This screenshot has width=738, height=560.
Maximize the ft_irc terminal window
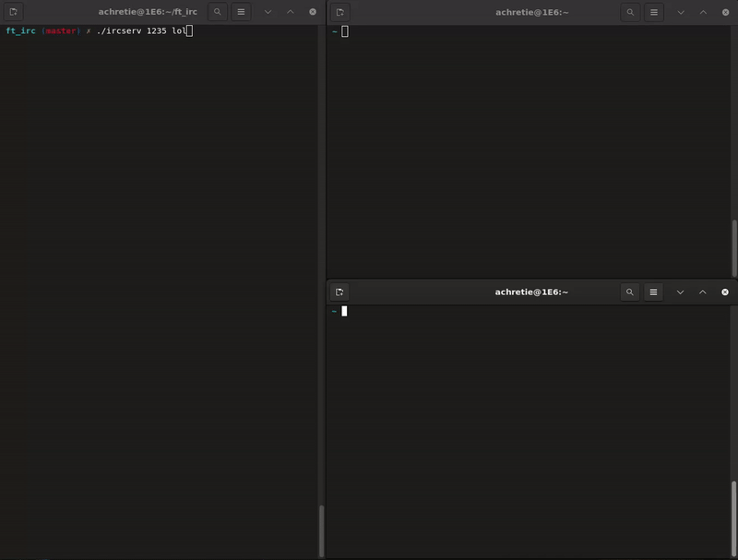(291, 12)
